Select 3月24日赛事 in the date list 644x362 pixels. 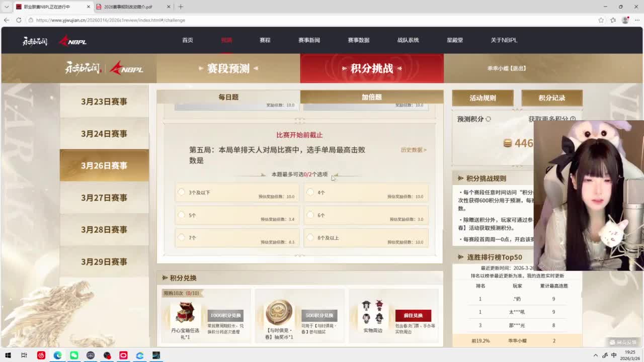(x=104, y=134)
